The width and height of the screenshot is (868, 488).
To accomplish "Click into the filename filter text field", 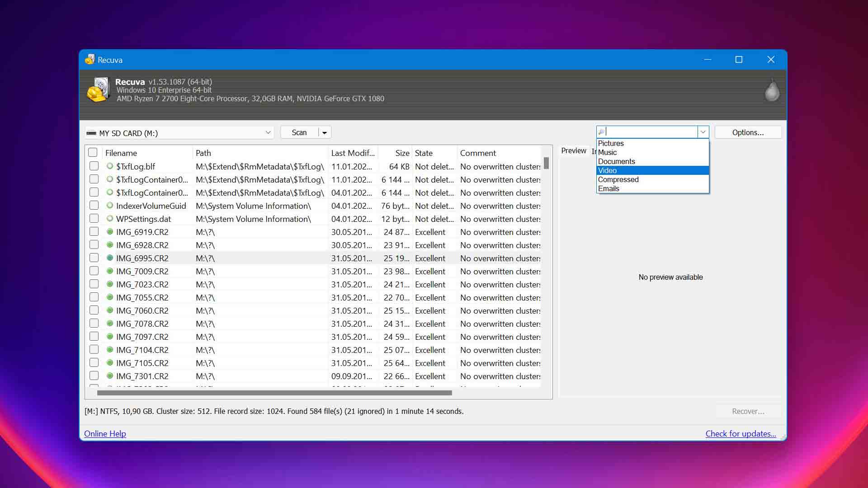I will click(651, 132).
